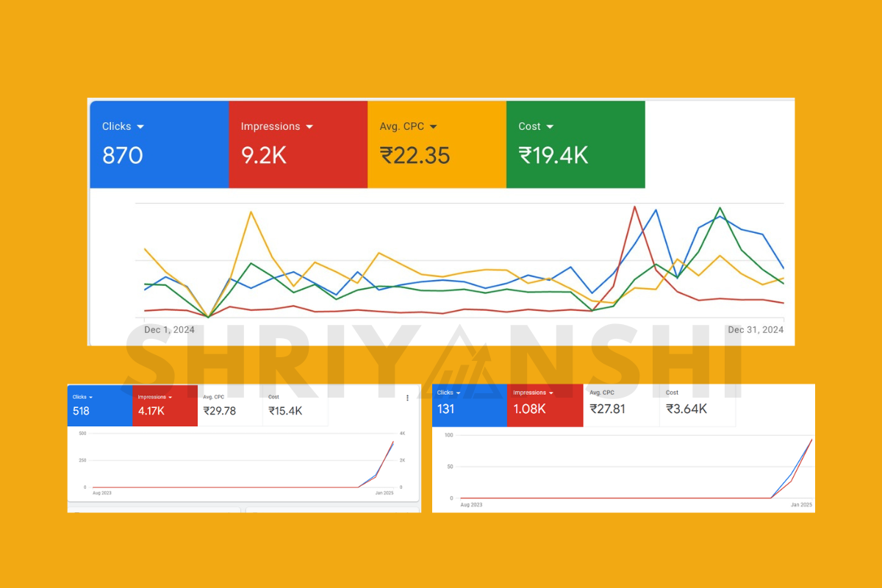
Task: Expand the Clicks dropdown arrow above 518
Action: pos(91,398)
